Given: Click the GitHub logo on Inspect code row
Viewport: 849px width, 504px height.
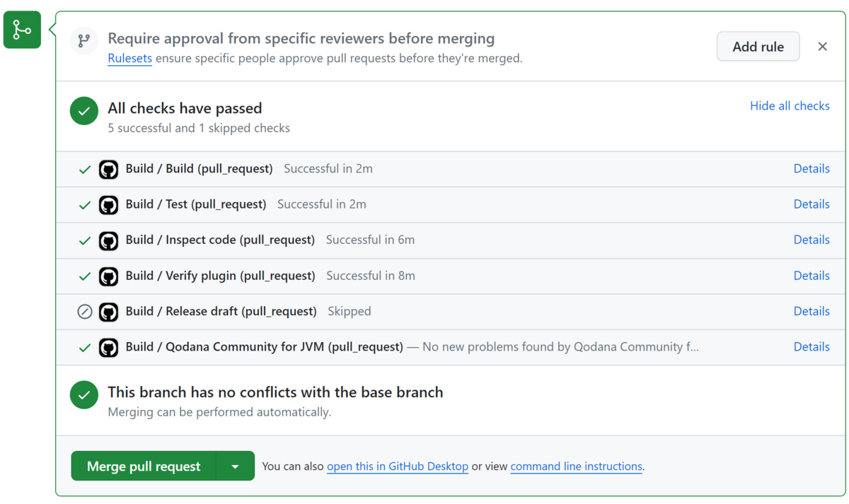Looking at the screenshot, I should click(x=108, y=240).
